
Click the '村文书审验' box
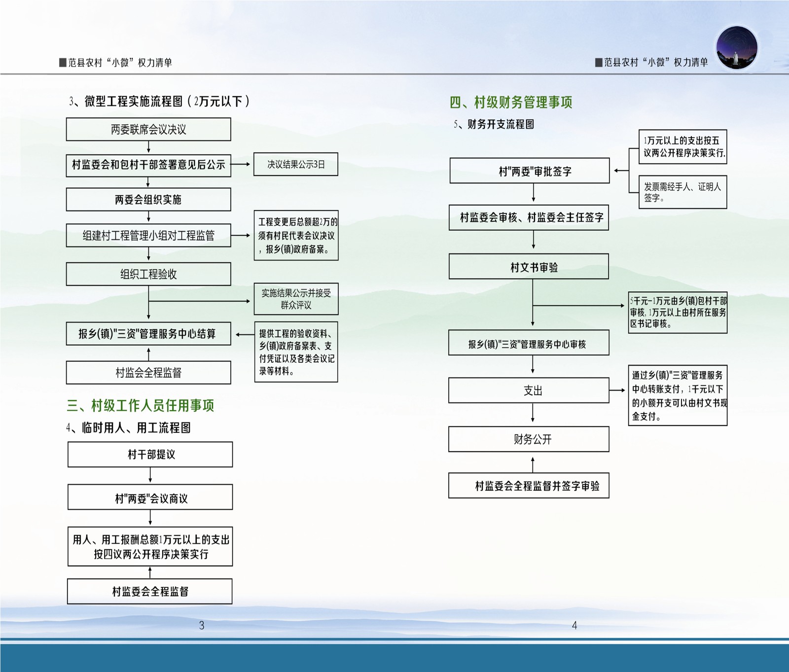(x=529, y=266)
